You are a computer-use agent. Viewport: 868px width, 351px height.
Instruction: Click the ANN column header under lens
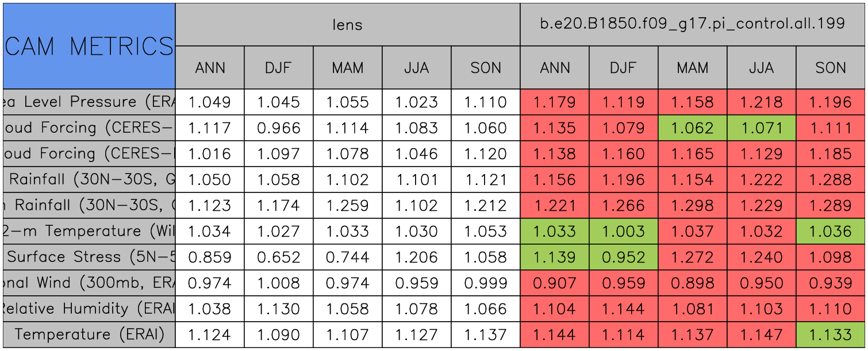(x=210, y=68)
